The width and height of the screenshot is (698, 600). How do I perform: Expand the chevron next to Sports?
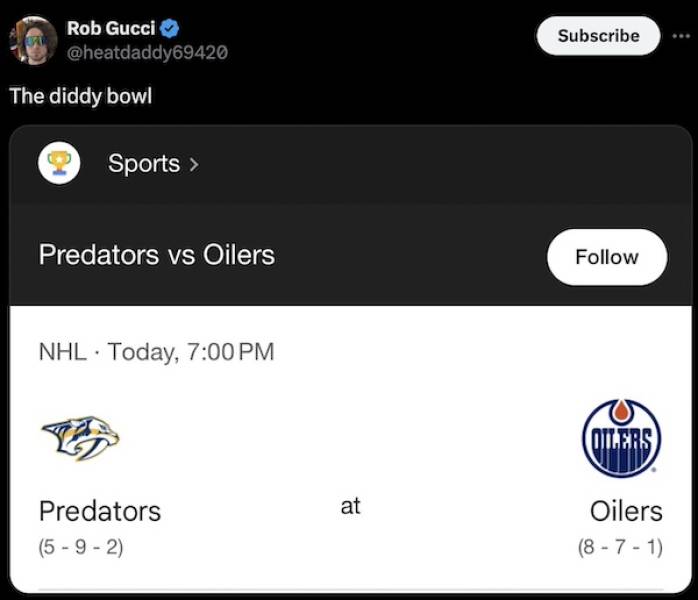click(194, 164)
